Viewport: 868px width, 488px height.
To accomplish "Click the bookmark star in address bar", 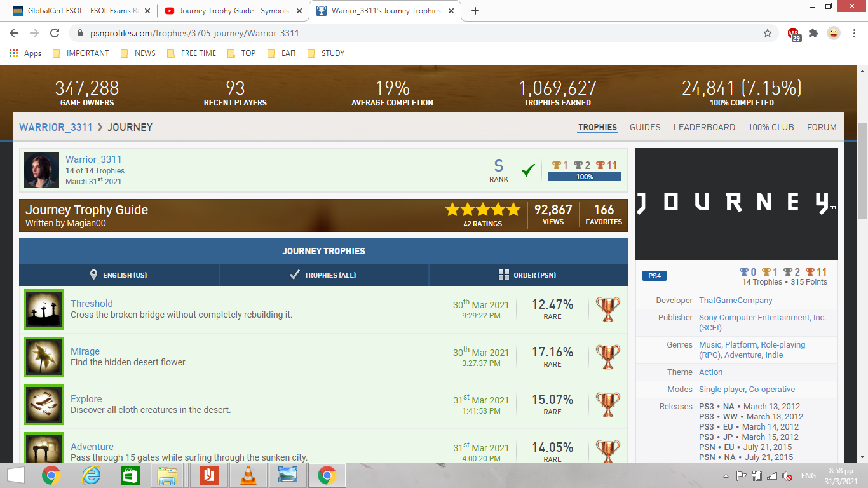I will [x=767, y=33].
